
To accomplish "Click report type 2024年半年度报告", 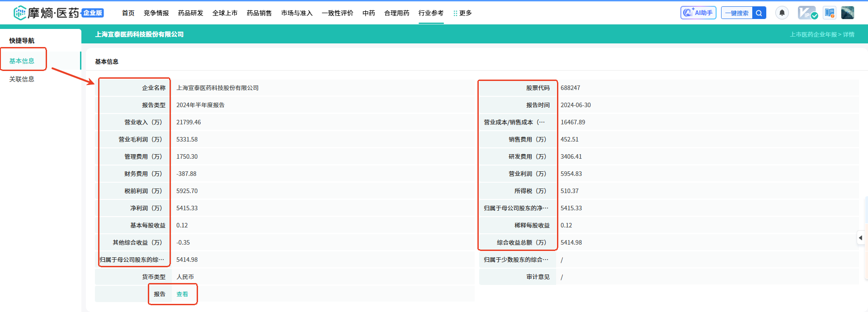I will [200, 105].
